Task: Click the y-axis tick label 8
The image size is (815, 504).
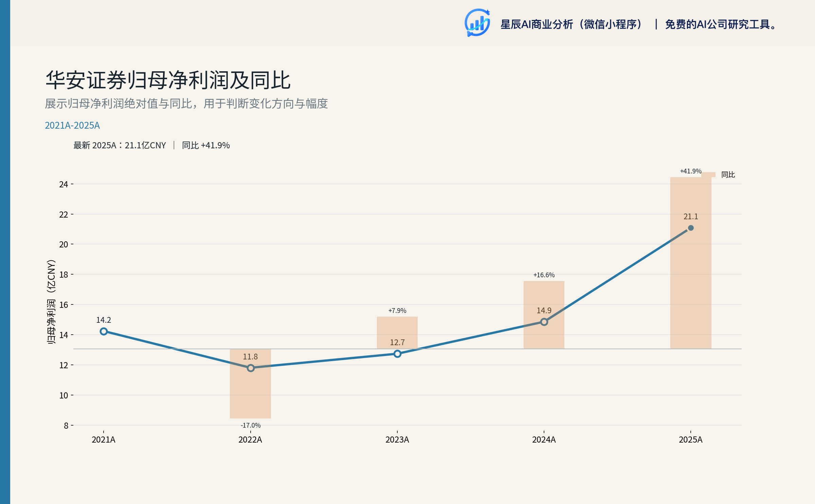Action: click(x=66, y=426)
